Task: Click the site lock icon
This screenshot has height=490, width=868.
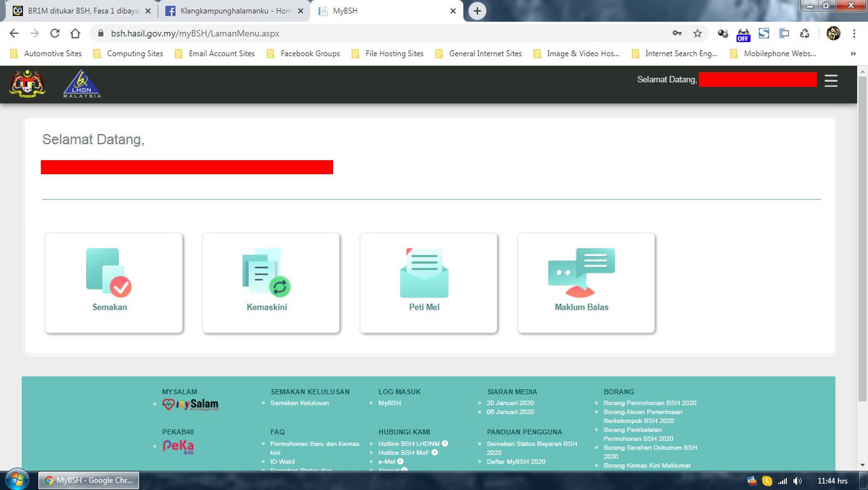Action: 100,33
